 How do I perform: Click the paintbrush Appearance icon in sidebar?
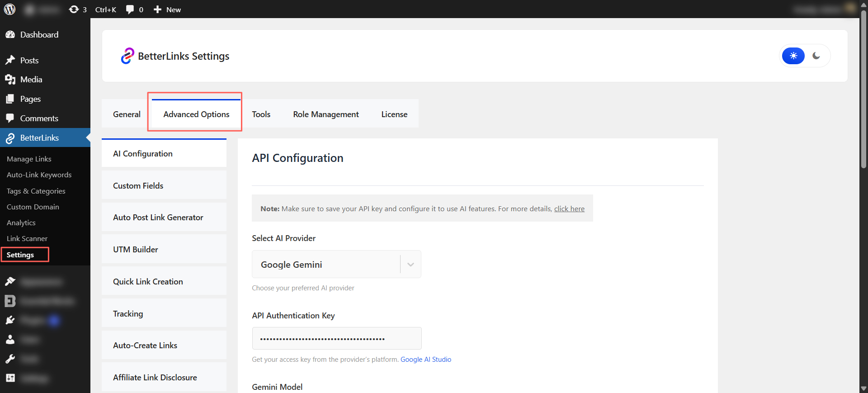click(10, 282)
